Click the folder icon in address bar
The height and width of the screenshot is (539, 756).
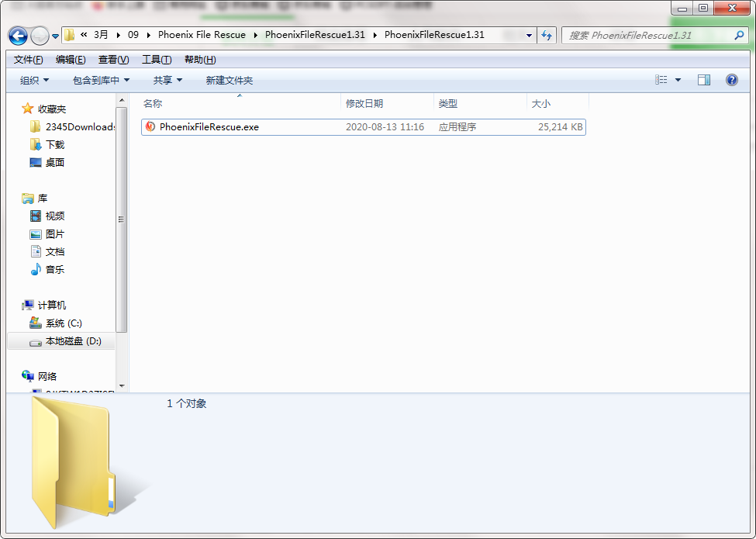[x=70, y=35]
